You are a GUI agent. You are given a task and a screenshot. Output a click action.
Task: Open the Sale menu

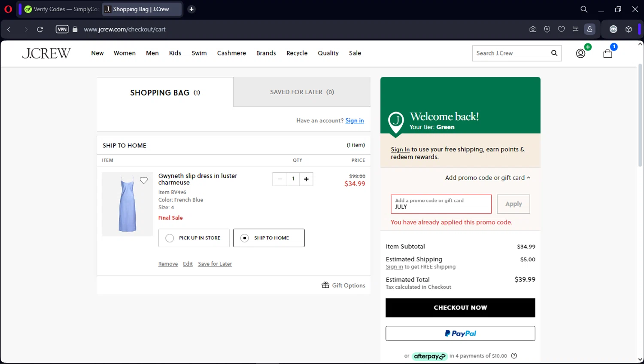coord(355,53)
